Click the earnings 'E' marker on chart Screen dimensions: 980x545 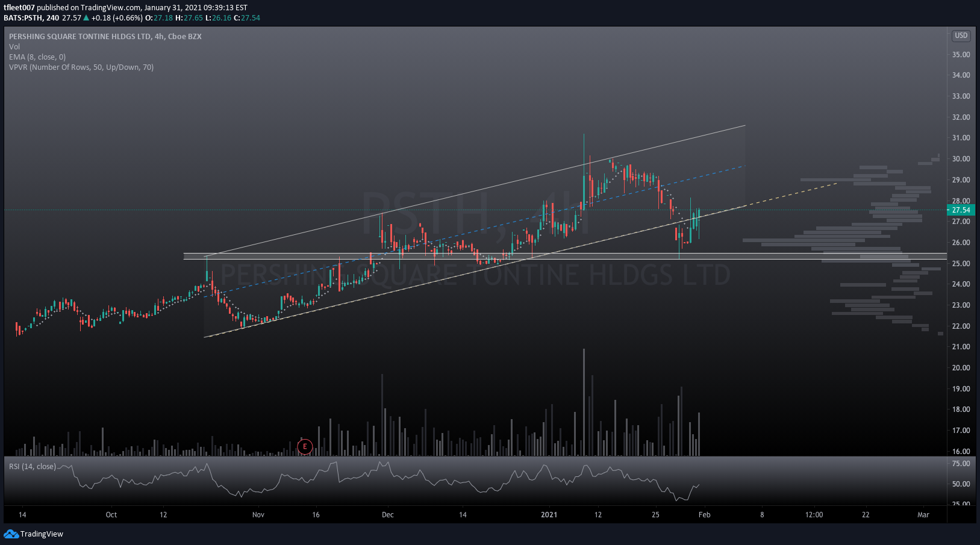[305, 446]
